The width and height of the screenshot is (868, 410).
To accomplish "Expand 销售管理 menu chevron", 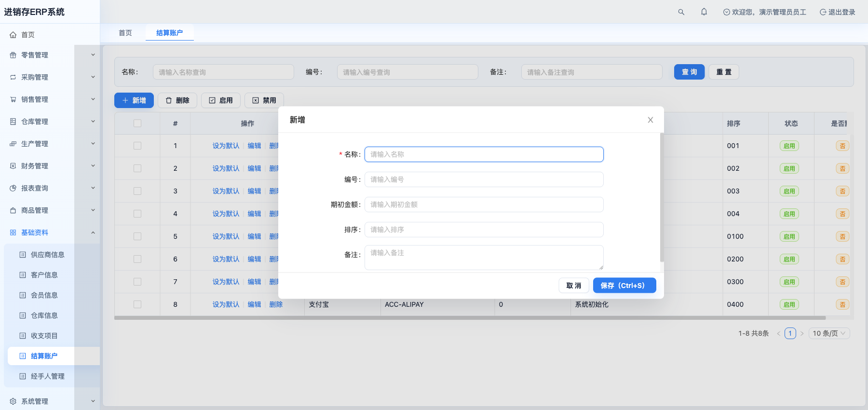I will point(93,99).
